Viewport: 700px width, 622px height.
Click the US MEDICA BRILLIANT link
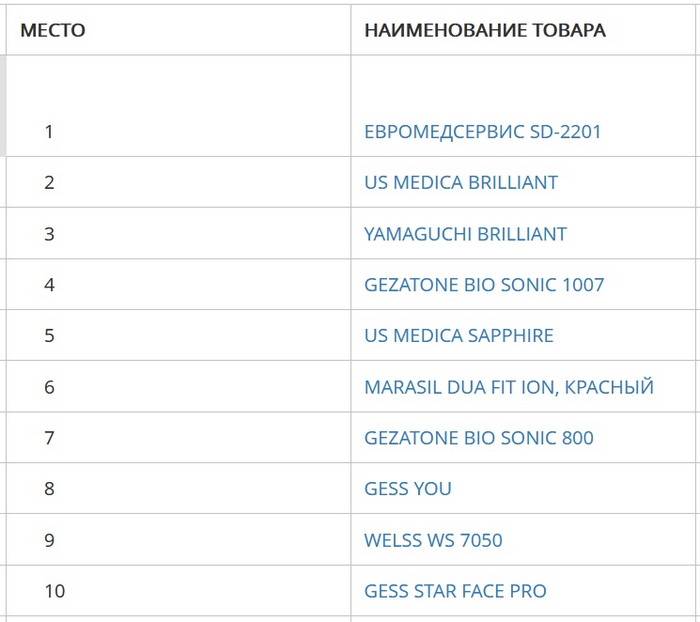(x=461, y=182)
